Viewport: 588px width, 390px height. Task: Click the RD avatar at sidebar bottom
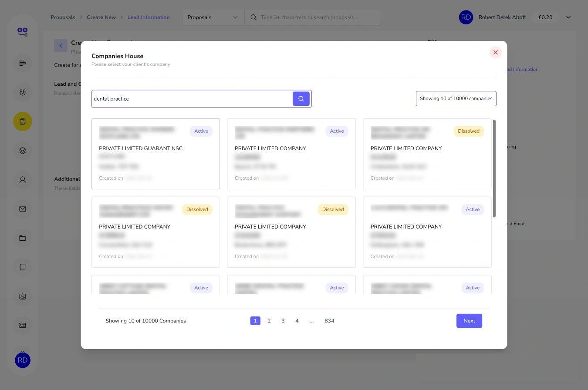coord(23,360)
